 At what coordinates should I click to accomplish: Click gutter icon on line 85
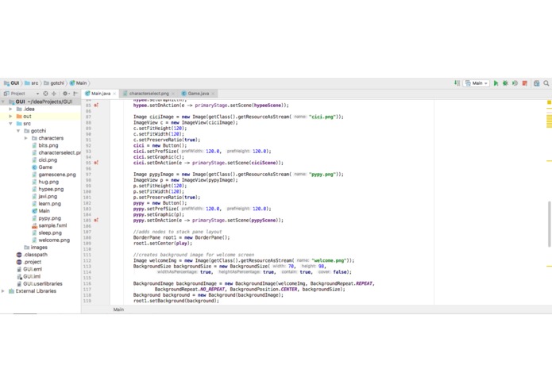coord(96,105)
